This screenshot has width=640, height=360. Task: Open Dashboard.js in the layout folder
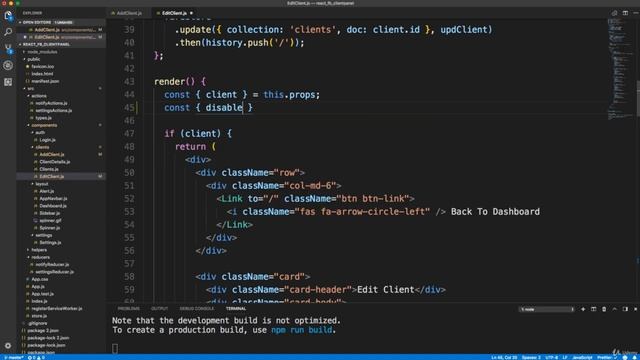[53, 206]
